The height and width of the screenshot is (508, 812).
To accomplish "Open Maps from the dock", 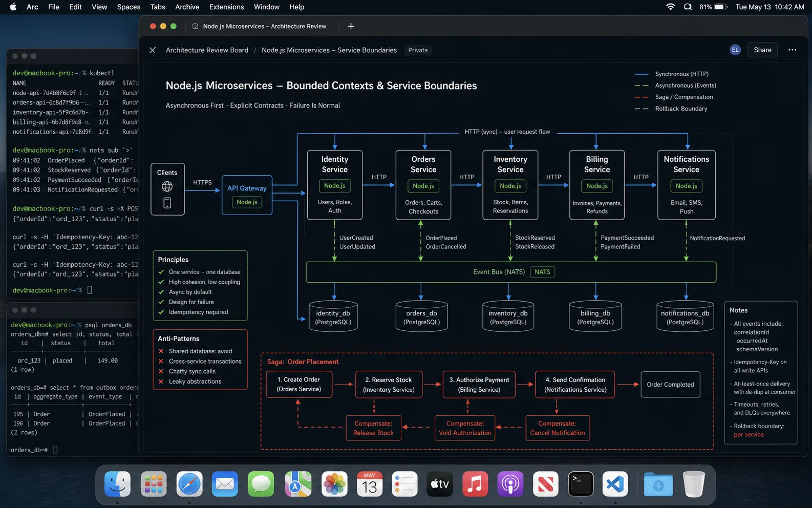I will pos(298,484).
